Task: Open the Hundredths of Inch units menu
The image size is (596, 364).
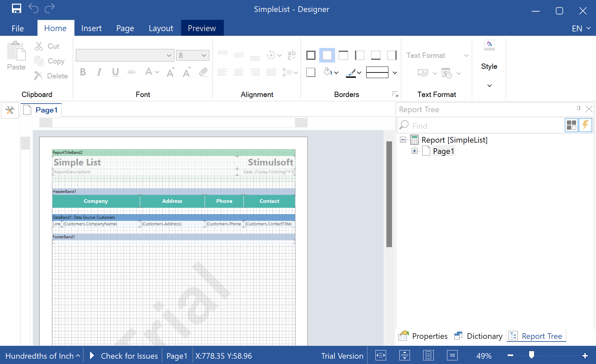Action: pos(42,356)
